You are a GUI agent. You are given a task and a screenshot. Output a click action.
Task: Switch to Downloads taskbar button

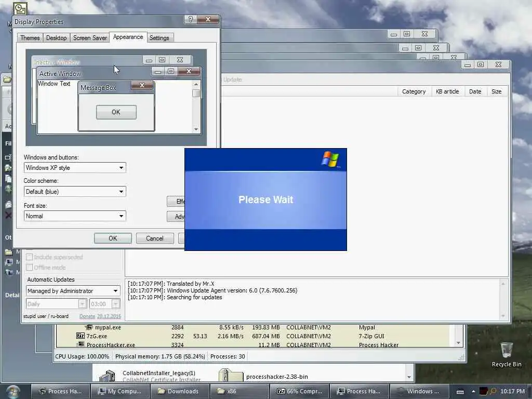pyautogui.click(x=180, y=391)
